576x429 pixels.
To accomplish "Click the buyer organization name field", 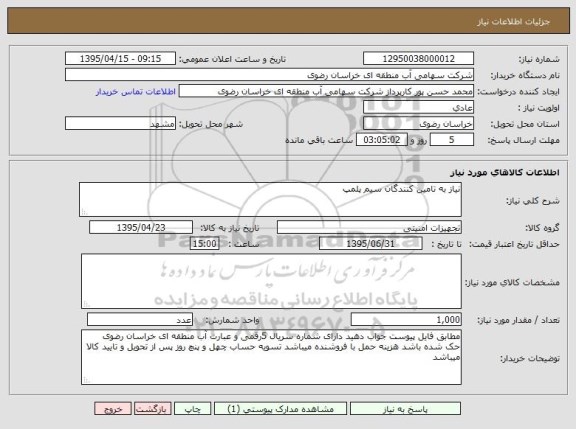I will point(269,75).
